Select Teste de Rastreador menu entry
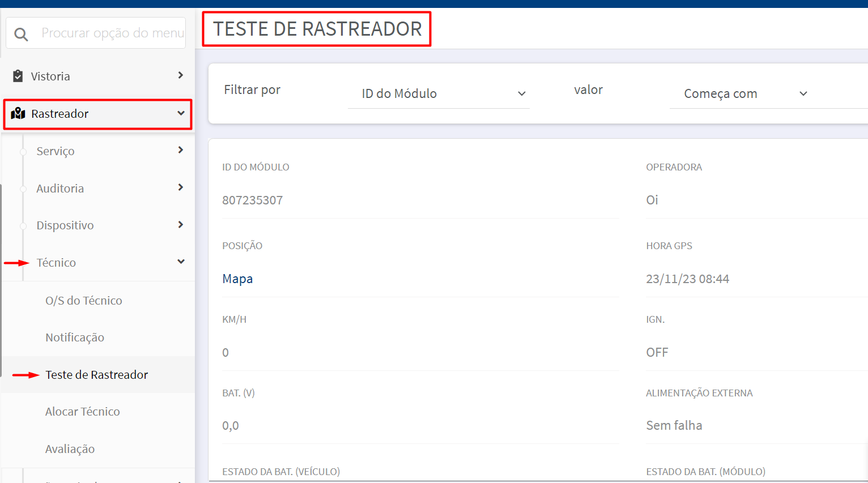 click(97, 374)
